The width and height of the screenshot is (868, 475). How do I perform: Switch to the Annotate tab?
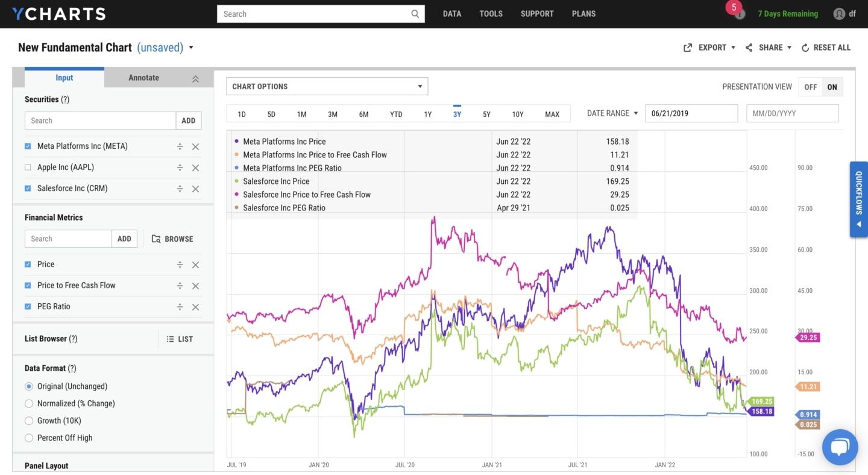143,78
